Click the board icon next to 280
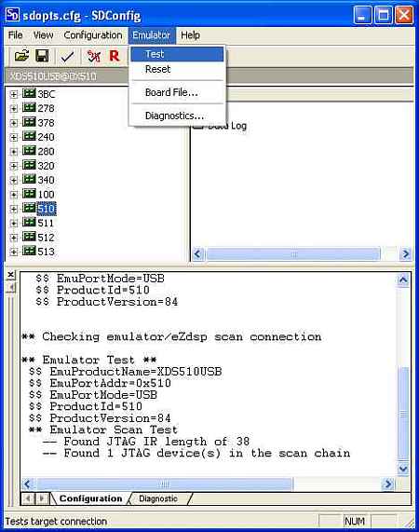 (29, 150)
